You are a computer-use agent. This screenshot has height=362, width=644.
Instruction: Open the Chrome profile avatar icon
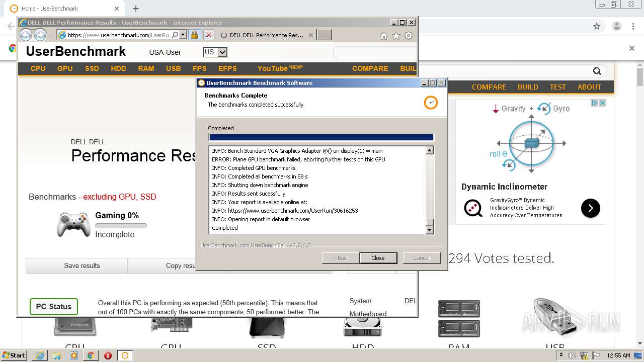tap(616, 26)
